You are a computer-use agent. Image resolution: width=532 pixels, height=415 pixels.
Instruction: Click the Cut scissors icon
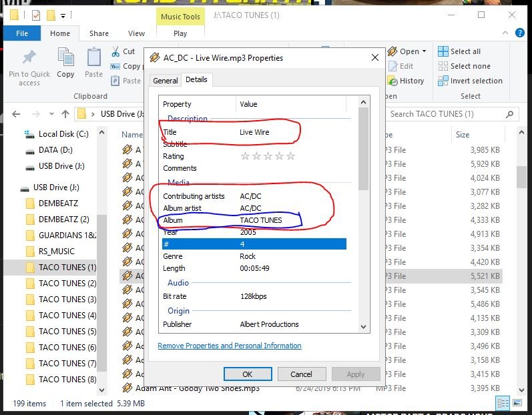[x=115, y=51]
